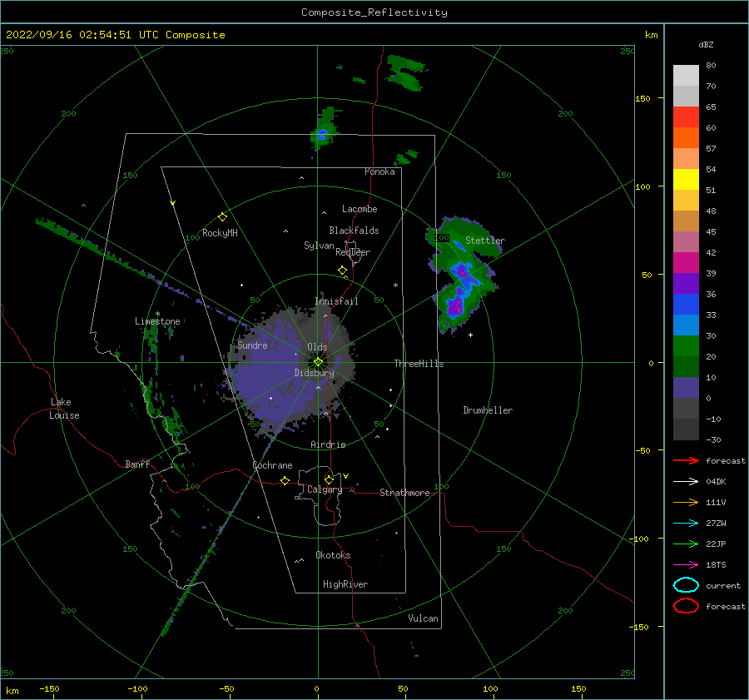
Task: Select the bright green 20-30 dBZ color band
Action: pos(686,345)
